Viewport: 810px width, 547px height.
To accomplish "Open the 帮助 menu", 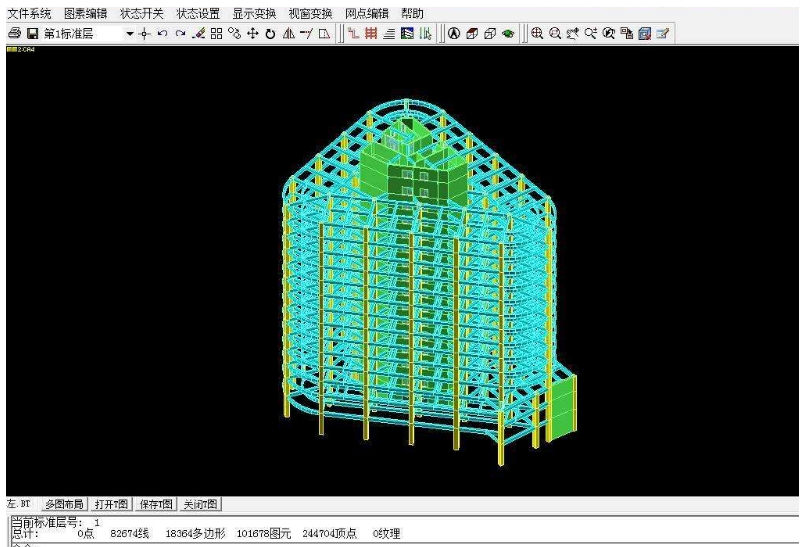I will (411, 14).
